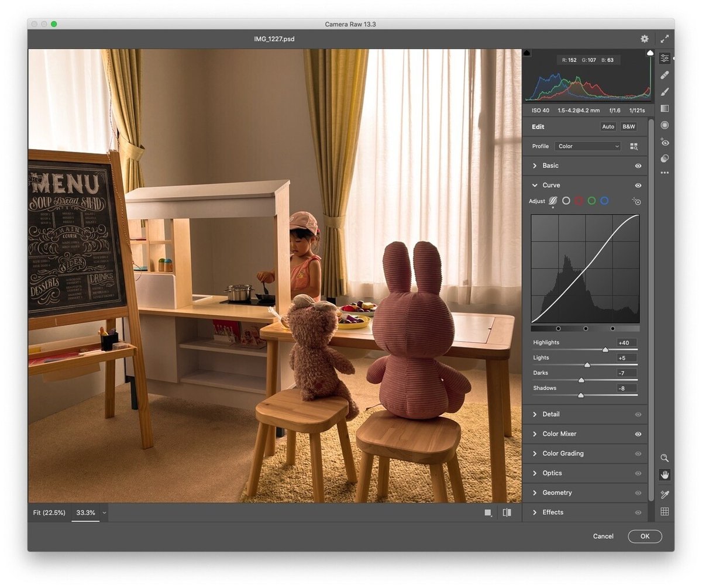The image size is (702, 588).
Task: Select the color sampler eyedropper tool
Action: [x=665, y=494]
